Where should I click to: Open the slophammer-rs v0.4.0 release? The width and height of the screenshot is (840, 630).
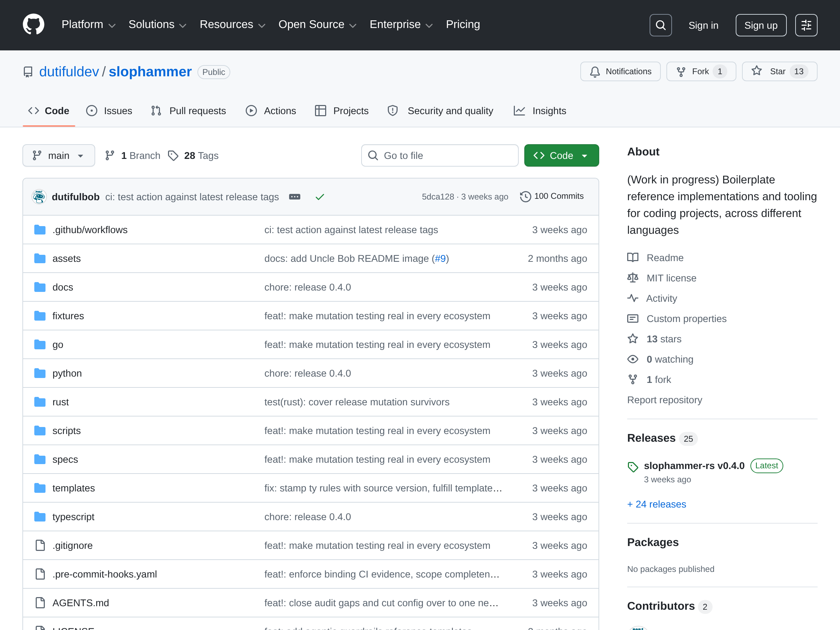(694, 465)
